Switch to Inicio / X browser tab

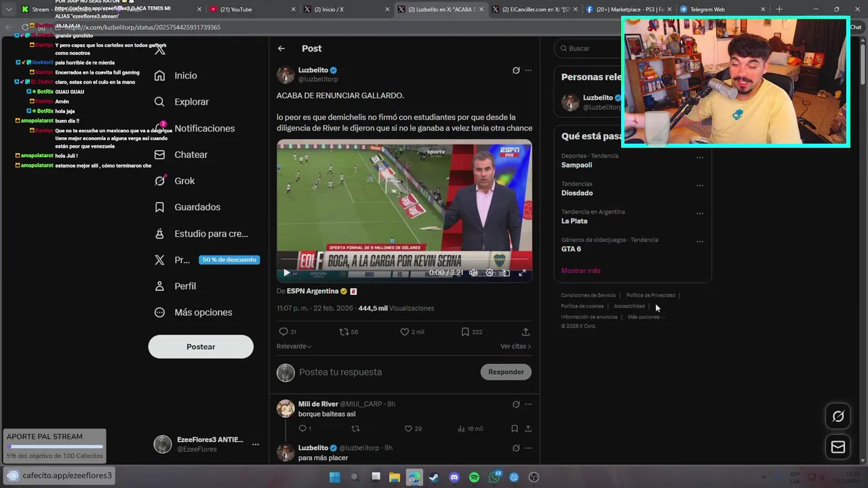346,9
